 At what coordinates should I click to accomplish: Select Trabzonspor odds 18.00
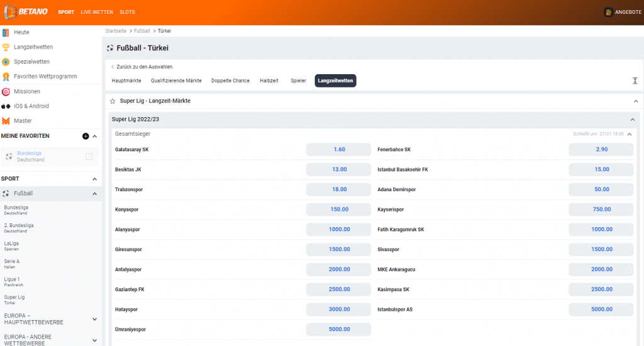coord(338,189)
